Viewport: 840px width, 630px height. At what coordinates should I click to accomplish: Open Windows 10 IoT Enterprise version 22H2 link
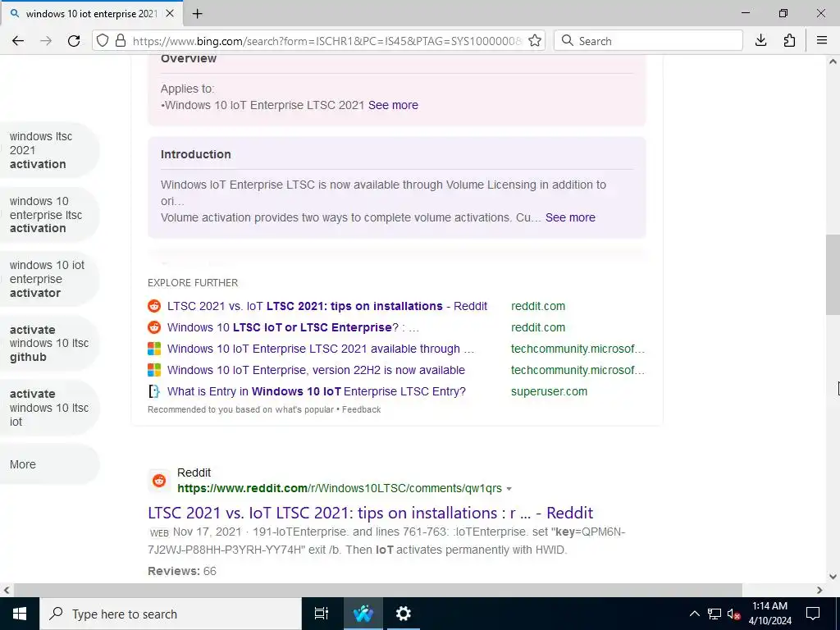(316, 370)
